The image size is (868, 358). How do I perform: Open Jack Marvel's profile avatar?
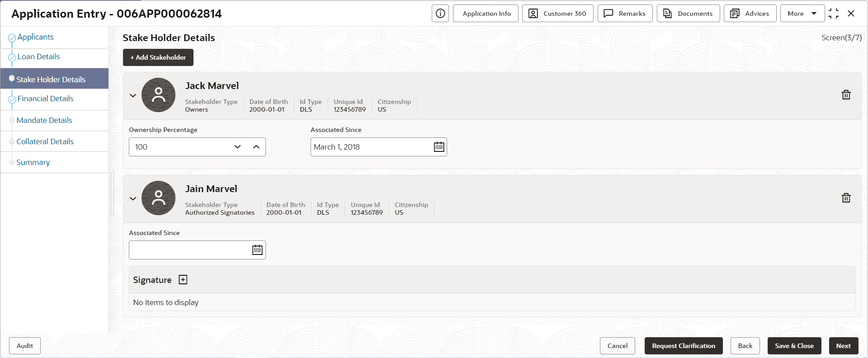[158, 95]
